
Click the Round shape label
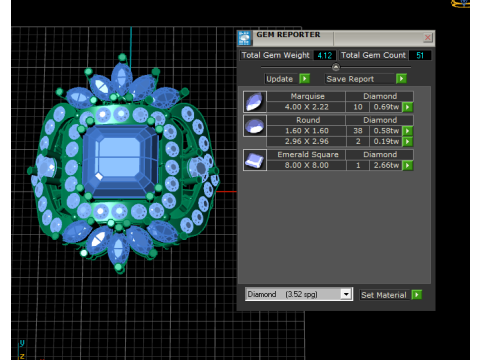(x=307, y=120)
